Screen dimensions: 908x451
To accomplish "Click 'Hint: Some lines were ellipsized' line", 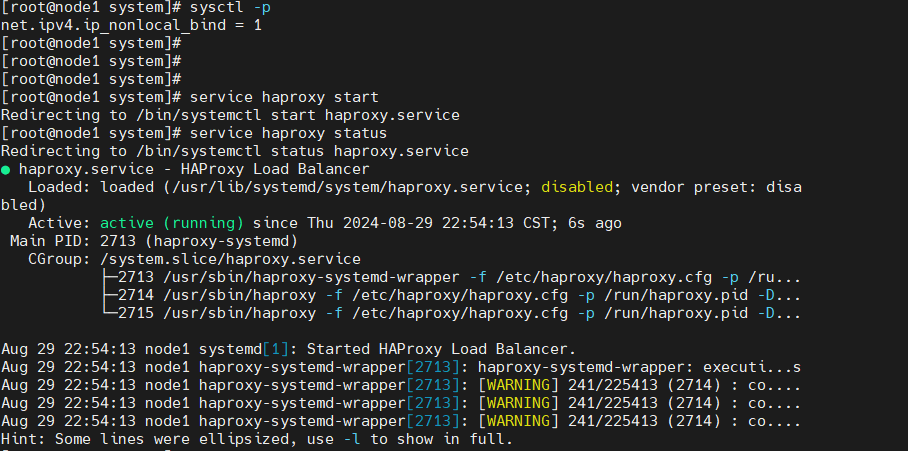I will tap(257, 439).
